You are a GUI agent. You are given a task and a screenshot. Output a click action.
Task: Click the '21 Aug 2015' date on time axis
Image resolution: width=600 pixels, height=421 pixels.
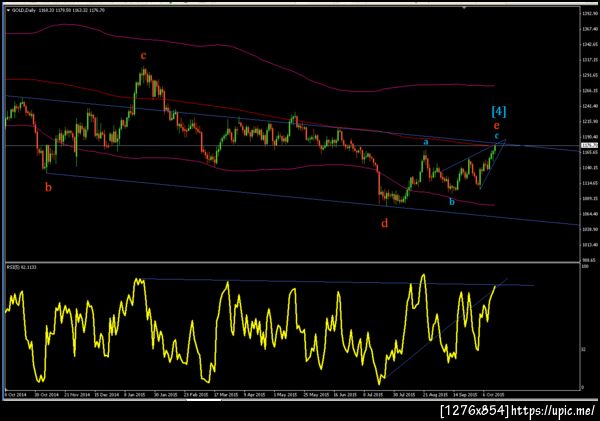(x=435, y=395)
